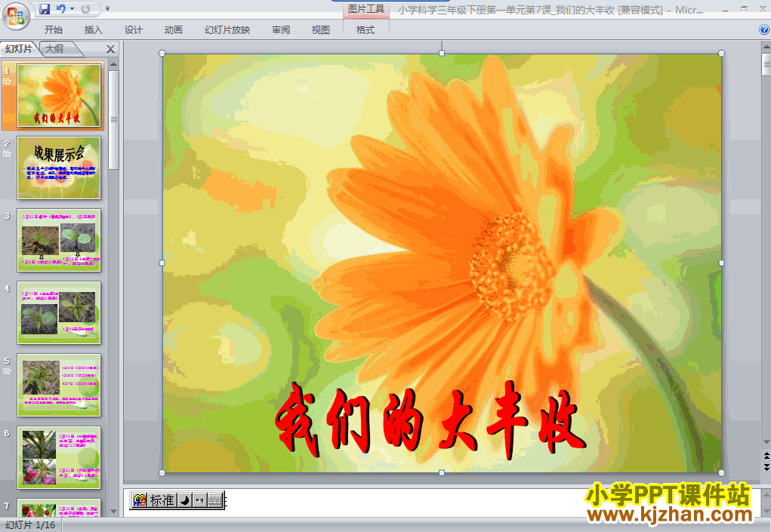Image resolution: width=771 pixels, height=532 pixels.
Task: Click the bottom-middle picture resize handle
Action: tap(442, 472)
